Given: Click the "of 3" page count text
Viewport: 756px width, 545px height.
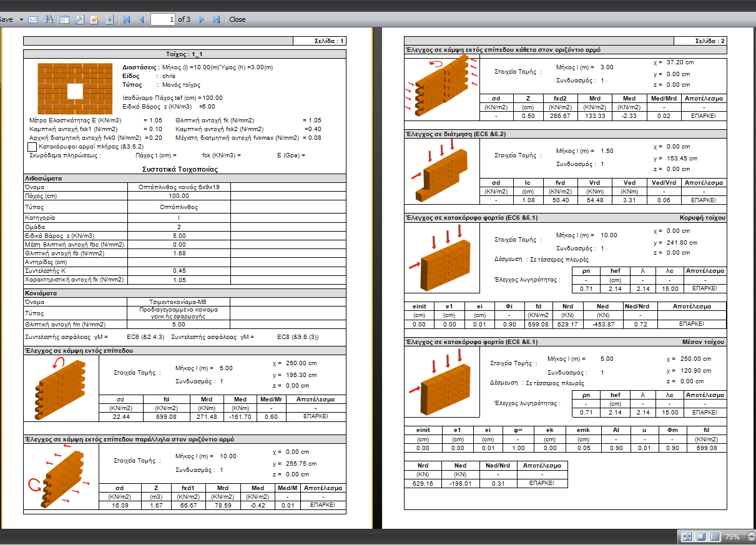Looking at the screenshot, I should (x=184, y=19).
